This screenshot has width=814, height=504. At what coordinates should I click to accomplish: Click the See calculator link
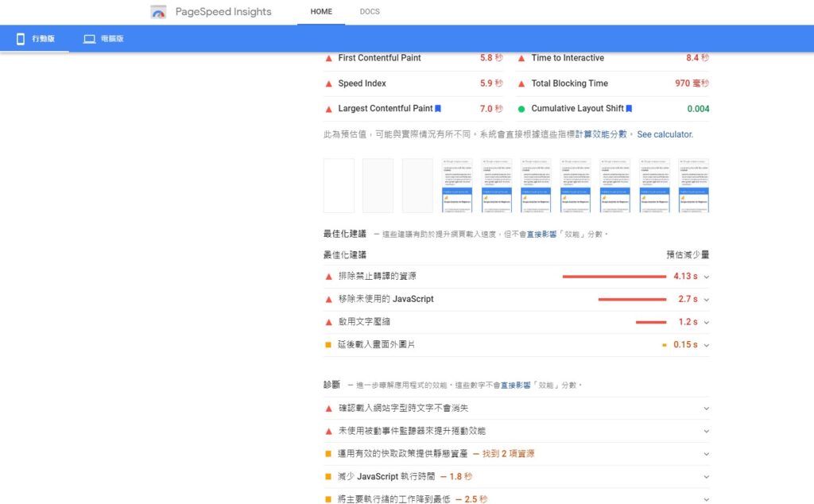tap(665, 134)
